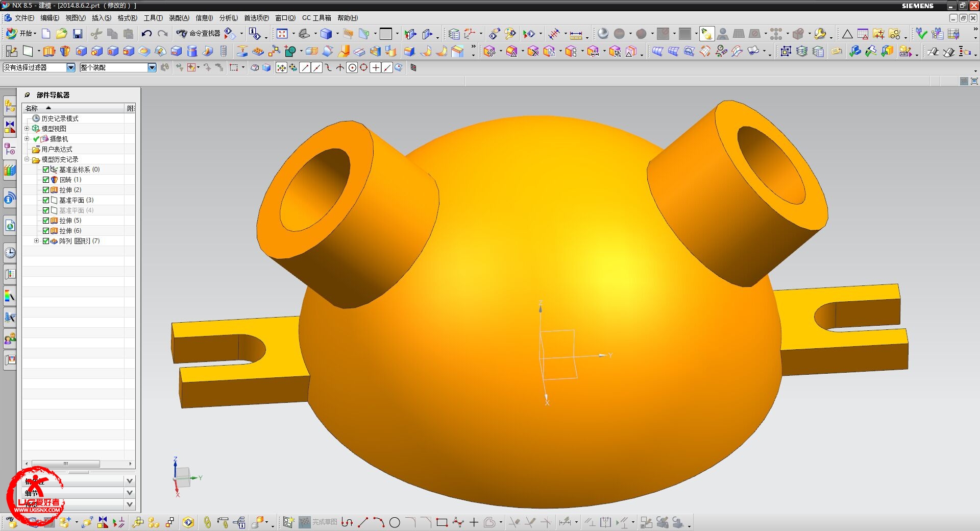
Task: Expand the second collapsed panel below navigator
Action: point(130,493)
